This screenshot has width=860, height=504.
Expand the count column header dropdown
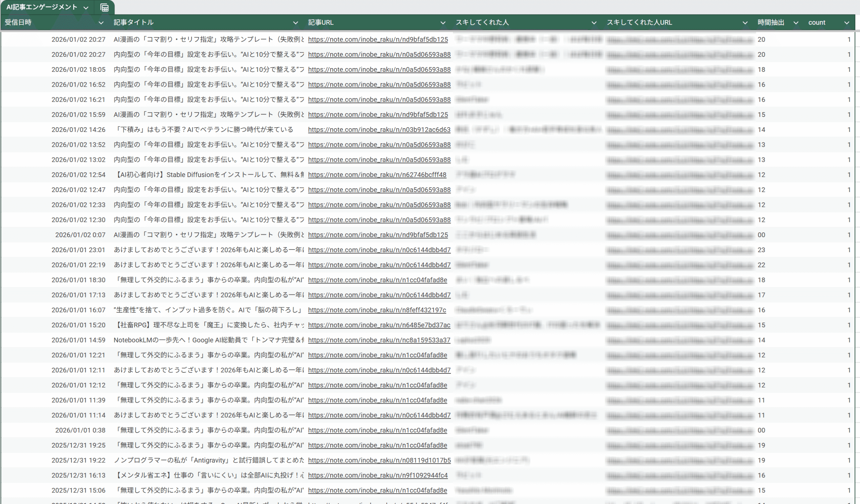847,23
